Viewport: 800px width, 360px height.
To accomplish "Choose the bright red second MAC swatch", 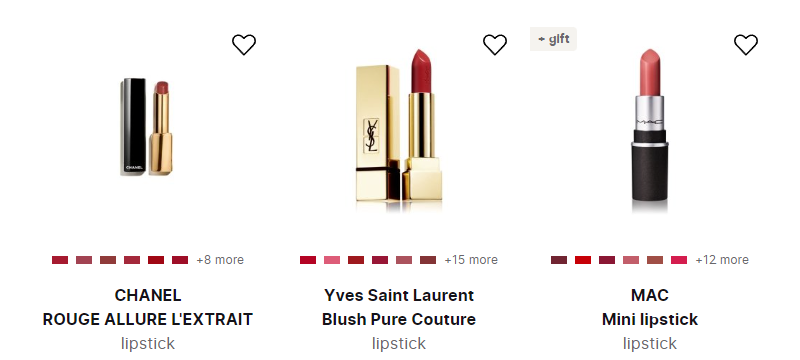I will coord(583,260).
